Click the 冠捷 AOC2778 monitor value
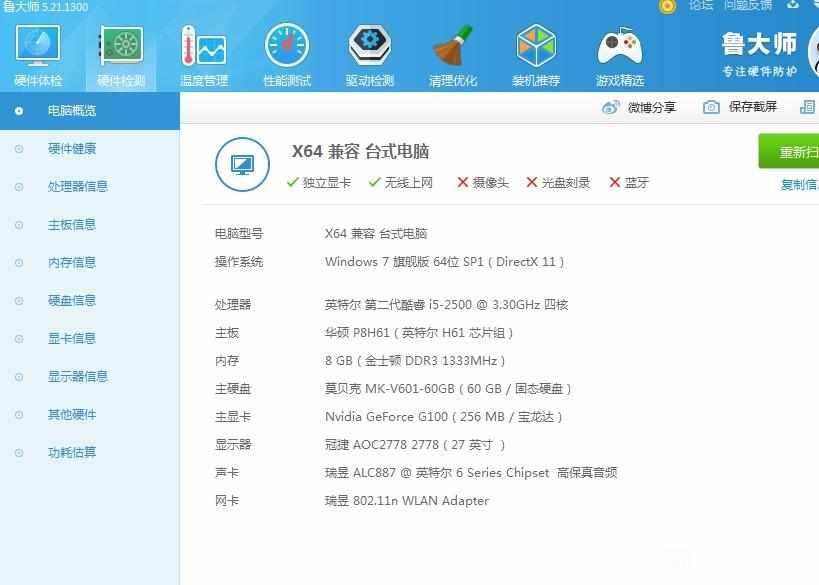 [415, 445]
